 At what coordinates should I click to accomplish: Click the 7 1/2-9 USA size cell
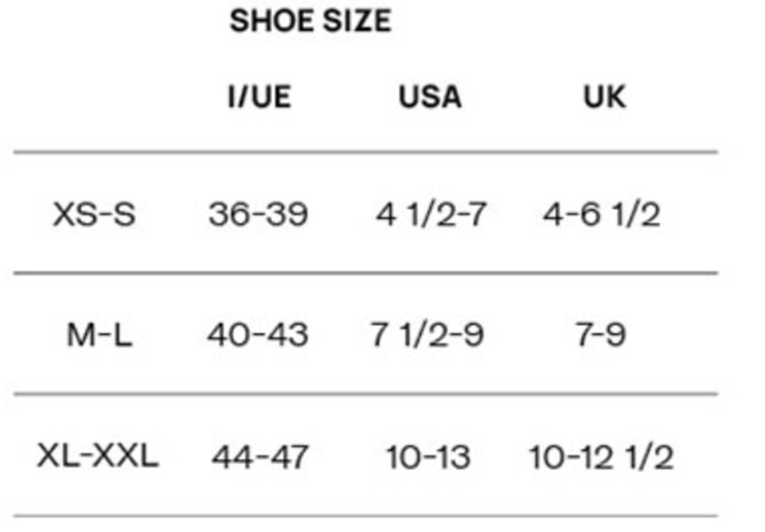[x=426, y=335]
